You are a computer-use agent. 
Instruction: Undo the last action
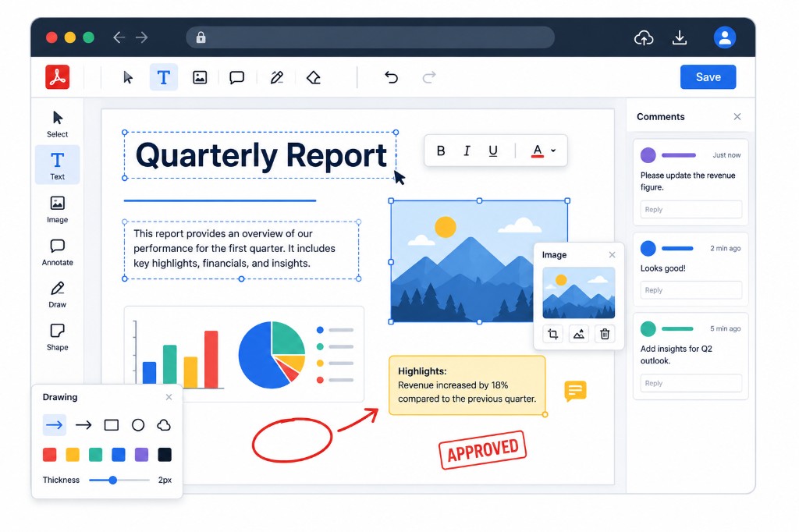pos(391,77)
